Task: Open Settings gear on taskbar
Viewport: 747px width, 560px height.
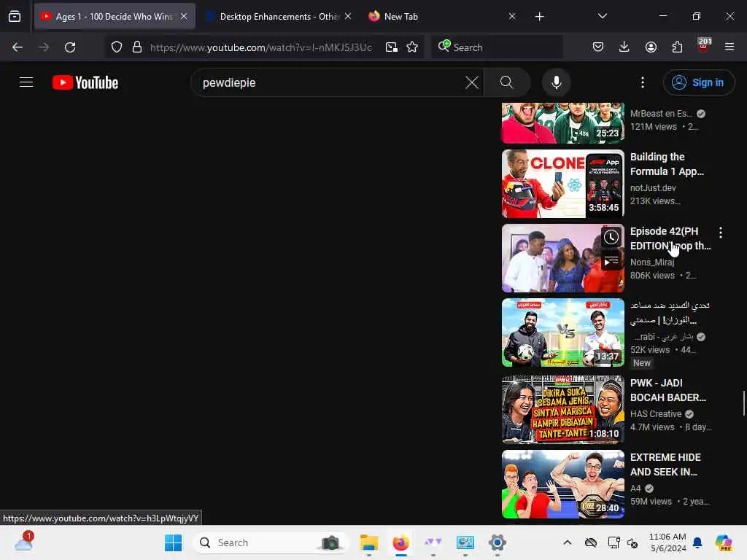Action: pos(497,542)
